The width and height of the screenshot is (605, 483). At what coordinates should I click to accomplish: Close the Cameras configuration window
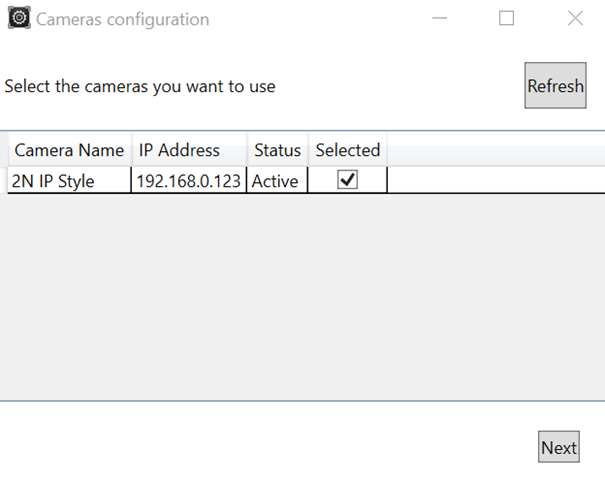pos(575,19)
